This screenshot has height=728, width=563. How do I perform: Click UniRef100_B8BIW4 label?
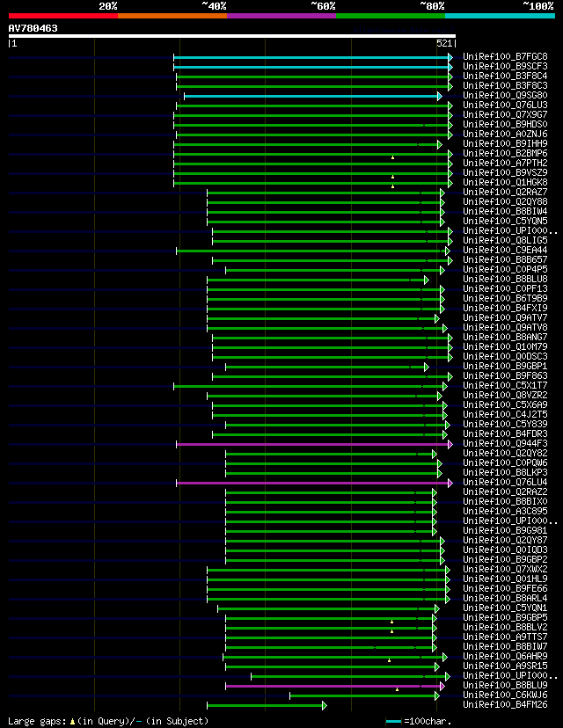pos(506,212)
